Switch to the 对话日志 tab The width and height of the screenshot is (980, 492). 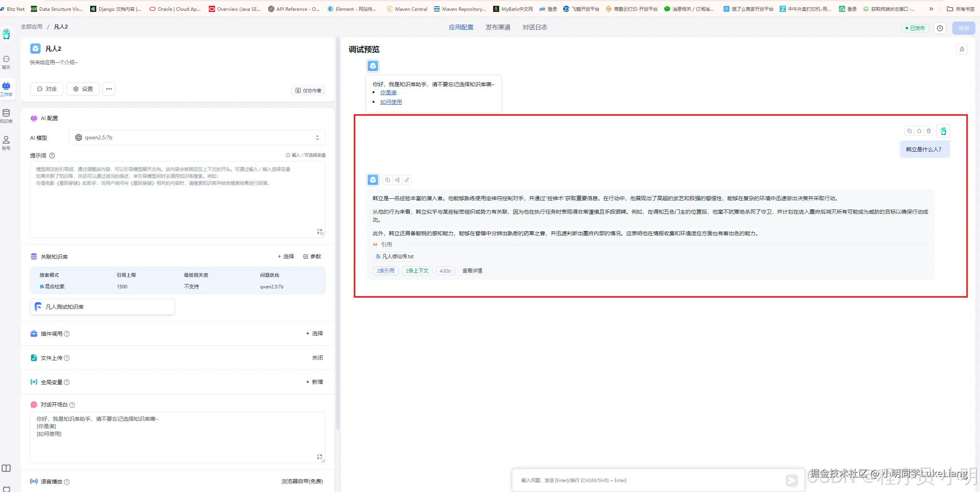coord(535,27)
